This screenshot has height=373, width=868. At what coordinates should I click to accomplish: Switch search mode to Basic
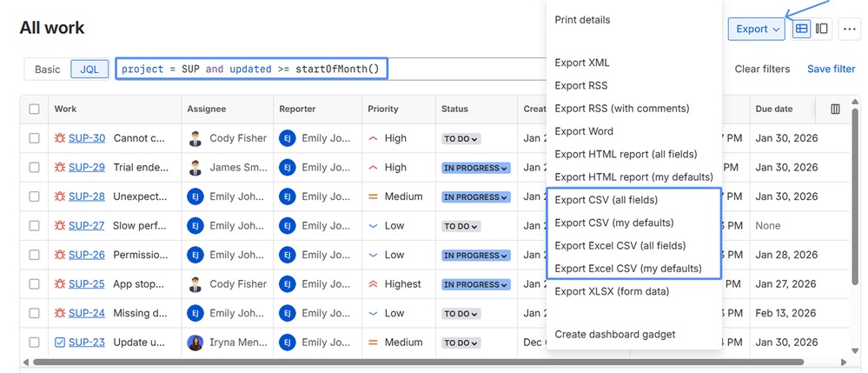pyautogui.click(x=48, y=70)
